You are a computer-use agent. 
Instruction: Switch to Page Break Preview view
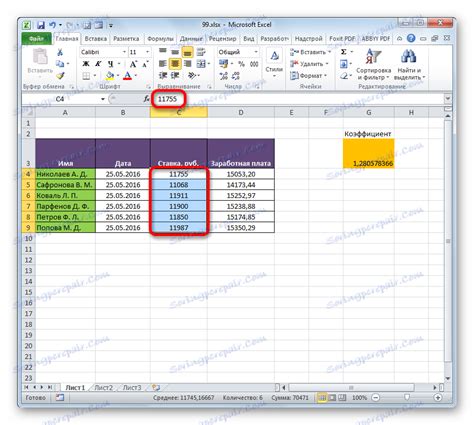342,397
